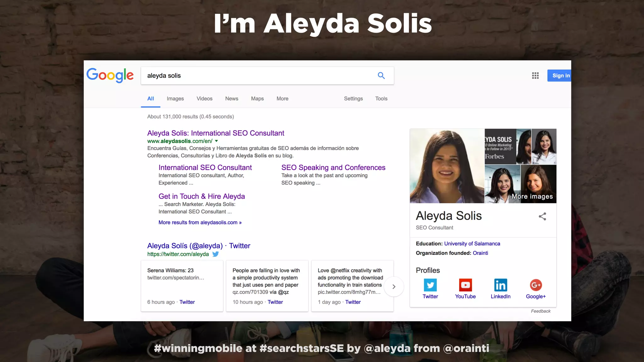644x362 pixels.
Task: Click the Google logo
Action: pos(110,75)
